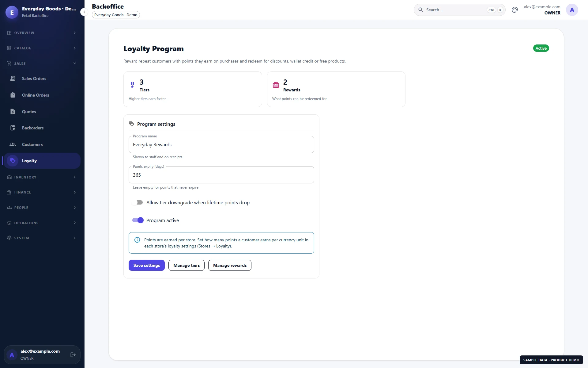Viewport: 588px width, 368px height.
Task: Click the Quotes document icon
Action: [13, 112]
